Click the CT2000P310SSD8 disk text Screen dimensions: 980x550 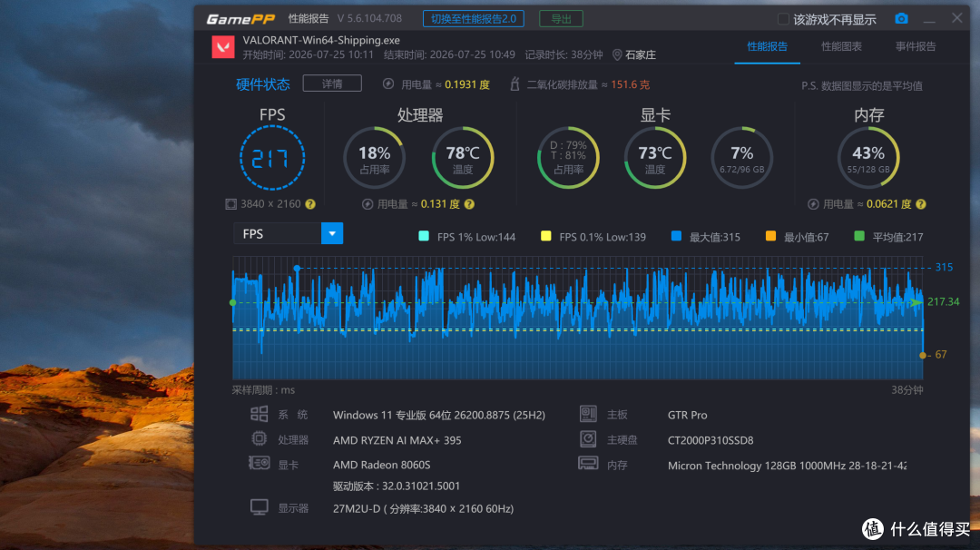point(710,440)
